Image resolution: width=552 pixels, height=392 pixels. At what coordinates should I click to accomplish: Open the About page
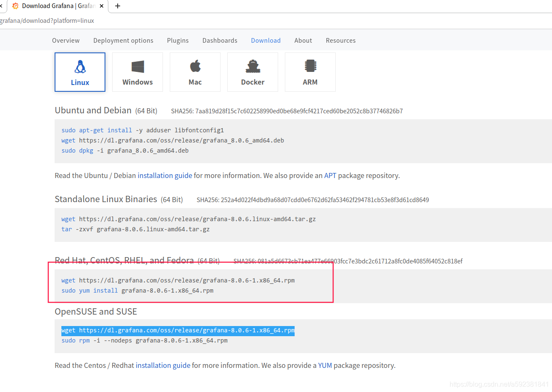coord(303,41)
